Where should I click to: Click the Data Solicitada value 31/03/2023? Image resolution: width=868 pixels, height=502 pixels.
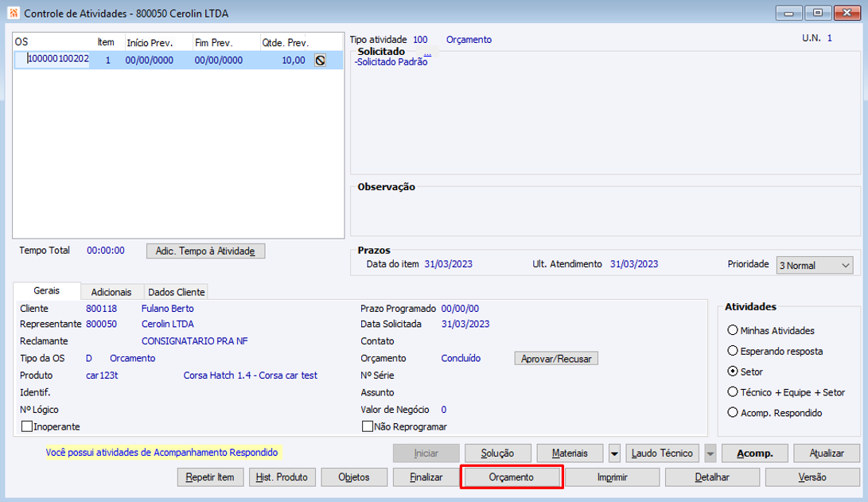pos(465,324)
